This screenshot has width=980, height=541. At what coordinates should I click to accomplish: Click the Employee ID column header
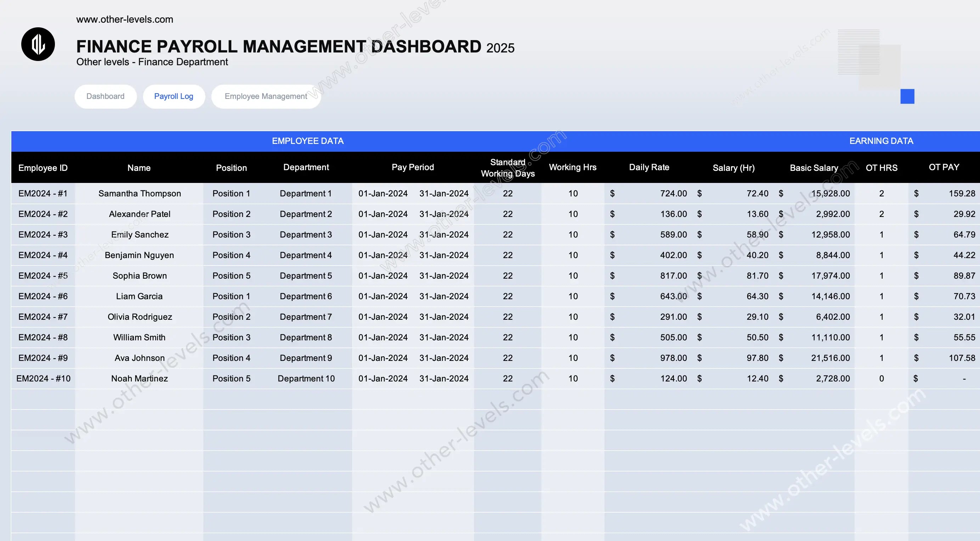[43, 168]
